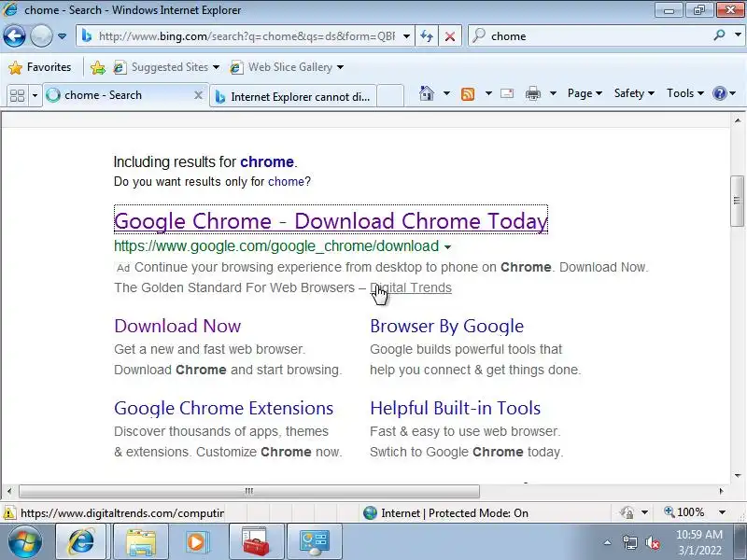Click the horizontal scrollbar thumb
The width and height of the screenshot is (747, 560).
(248, 491)
